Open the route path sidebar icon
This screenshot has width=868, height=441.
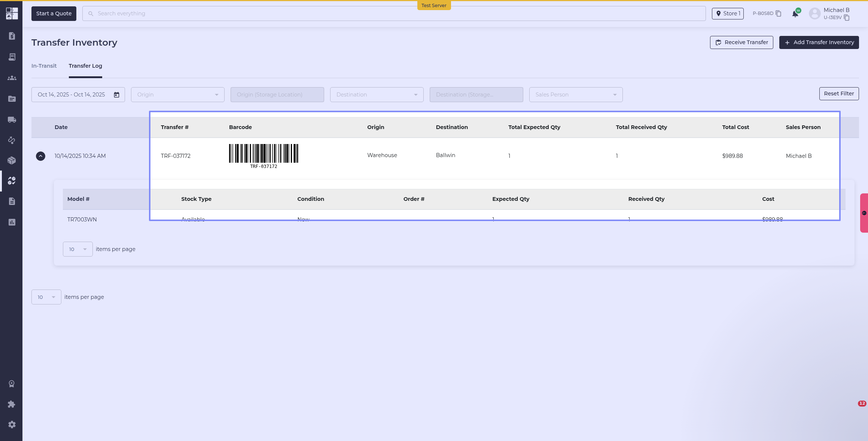pos(12,140)
